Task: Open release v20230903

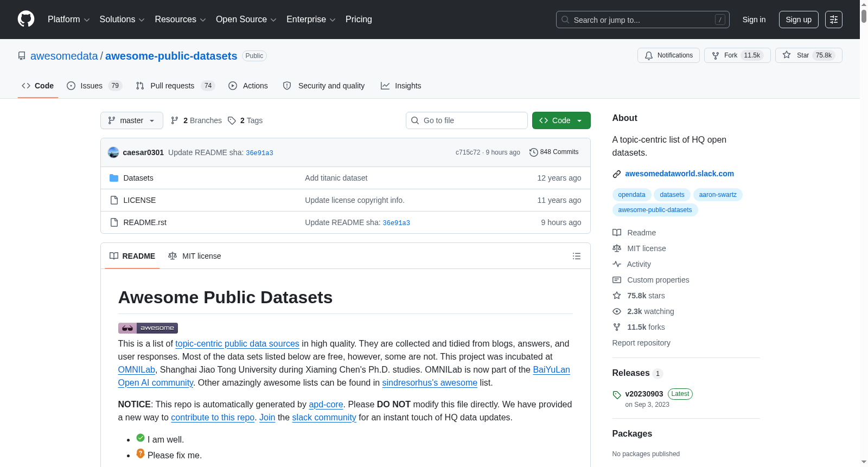Action: click(x=644, y=394)
